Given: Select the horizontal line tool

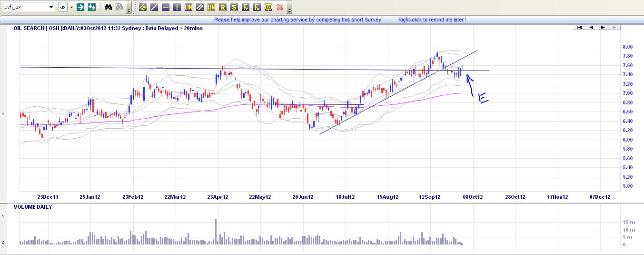Looking at the screenshot, I should click(x=166, y=7).
